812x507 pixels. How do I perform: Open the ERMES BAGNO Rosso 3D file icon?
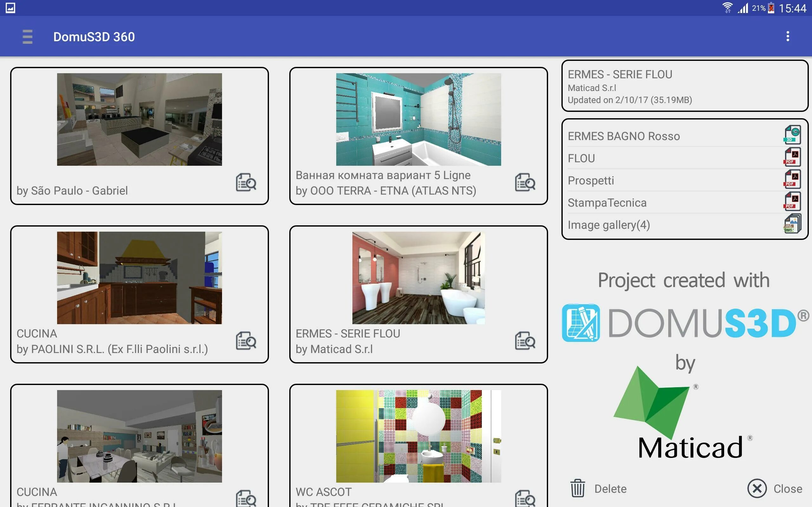pyautogui.click(x=792, y=135)
